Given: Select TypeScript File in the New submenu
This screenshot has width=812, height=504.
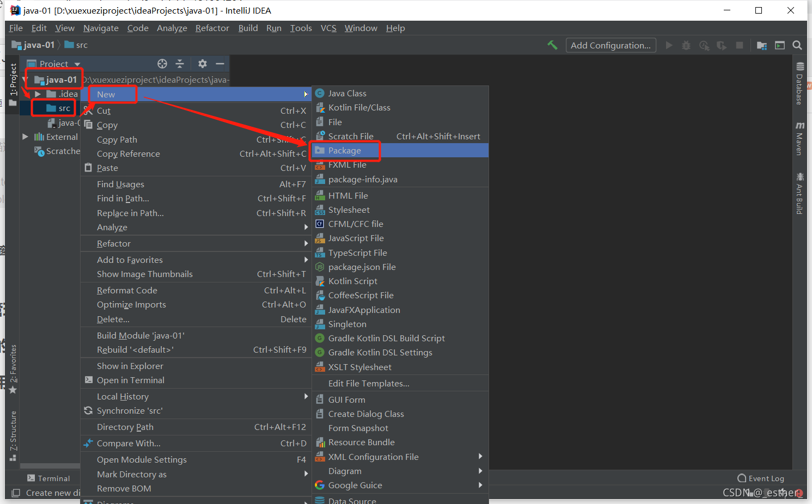Looking at the screenshot, I should (400, 253).
